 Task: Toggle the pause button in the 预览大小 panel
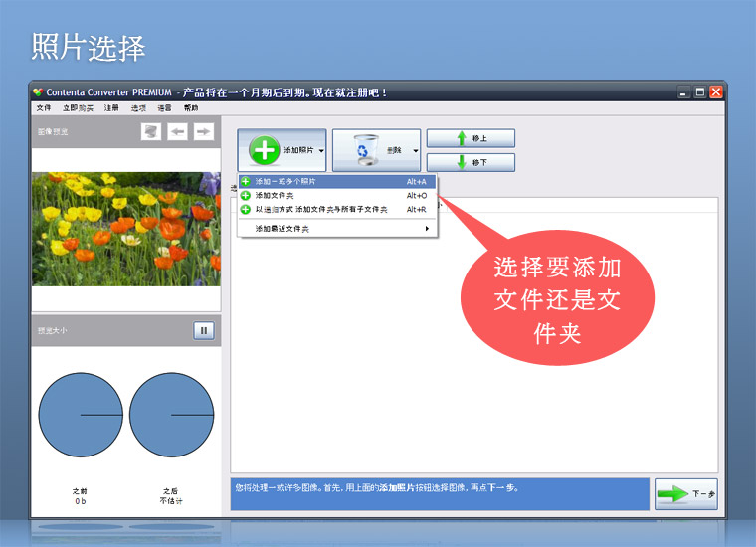(203, 331)
